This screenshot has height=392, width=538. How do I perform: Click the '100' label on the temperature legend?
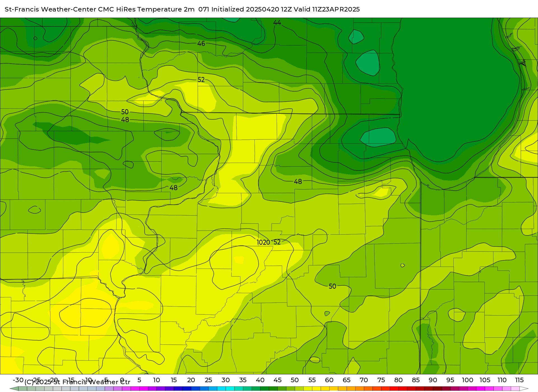(x=468, y=380)
